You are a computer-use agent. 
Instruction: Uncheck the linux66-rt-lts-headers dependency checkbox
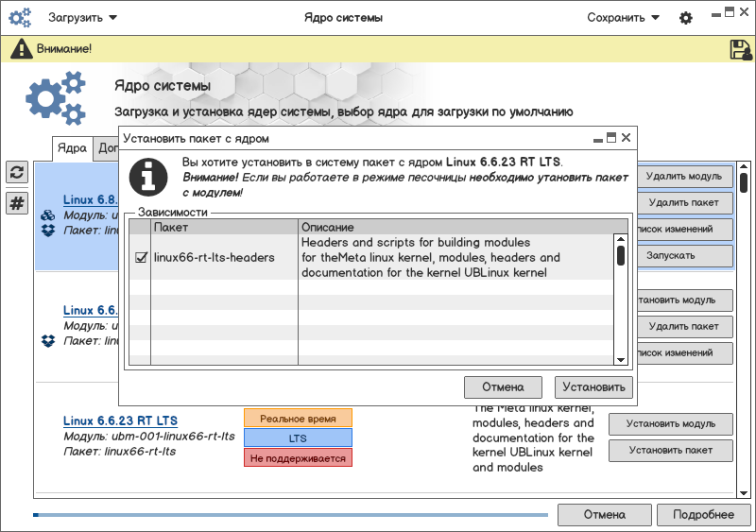pos(141,257)
